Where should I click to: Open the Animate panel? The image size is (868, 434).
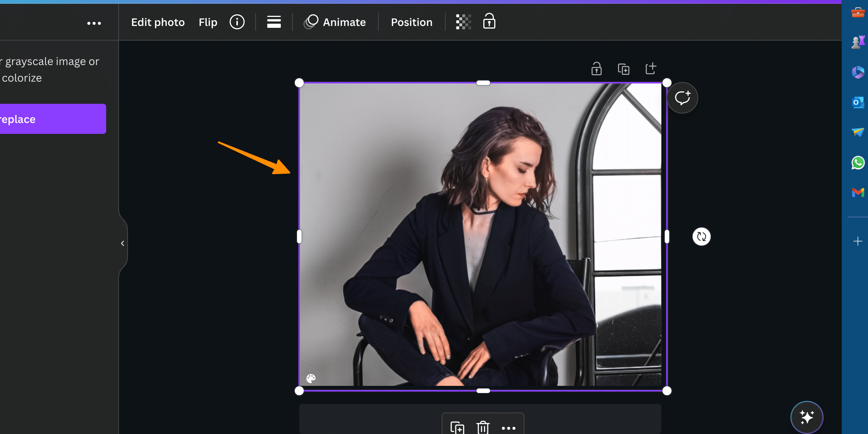point(335,22)
